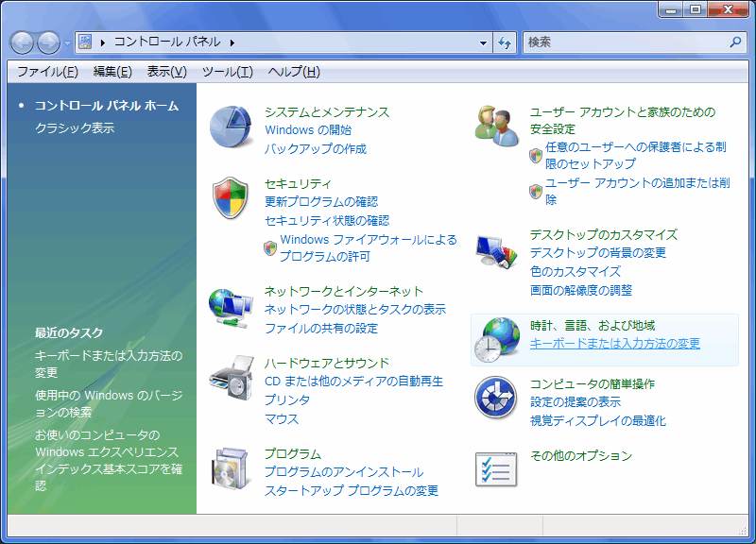Viewport: 756px width, 544px height.
Task: Switch to クラシック表示
Action: click(75, 127)
